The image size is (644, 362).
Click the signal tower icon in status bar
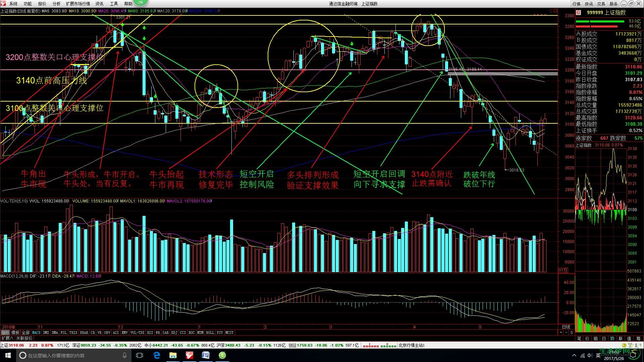tap(631, 345)
